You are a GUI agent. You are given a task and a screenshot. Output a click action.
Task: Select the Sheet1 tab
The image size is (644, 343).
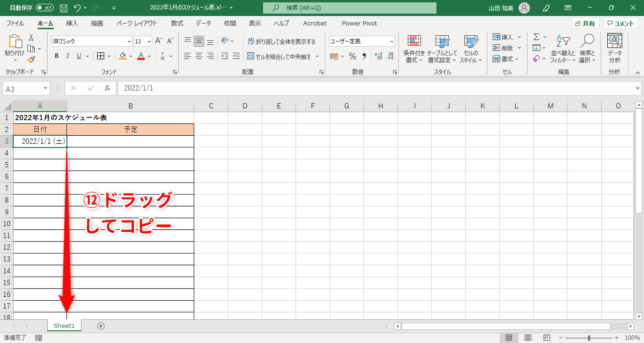[64, 326]
